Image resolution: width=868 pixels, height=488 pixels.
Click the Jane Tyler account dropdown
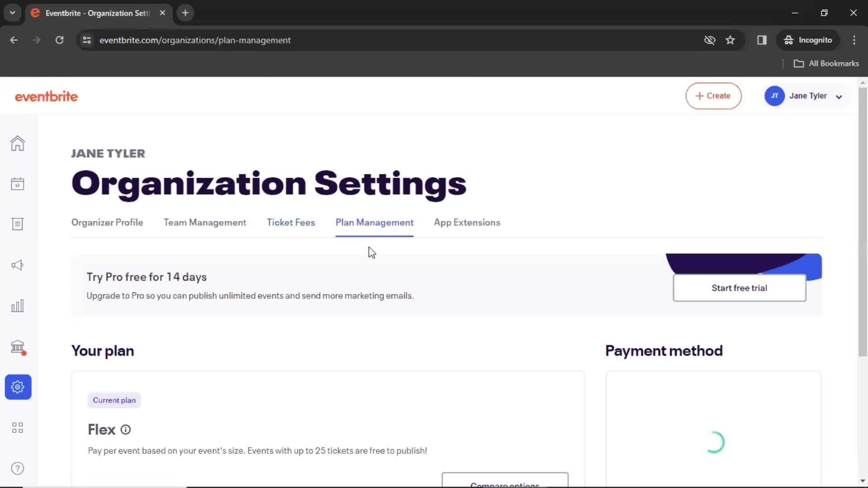[808, 96]
